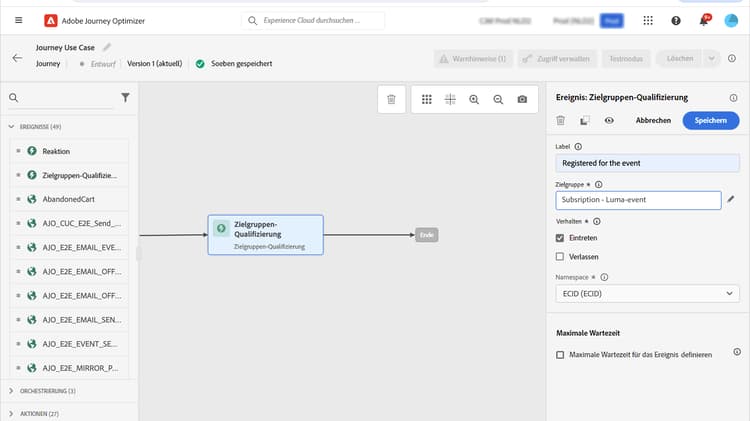Select the Reaktion event item
Screen dimensions: 750x421
point(70,151)
